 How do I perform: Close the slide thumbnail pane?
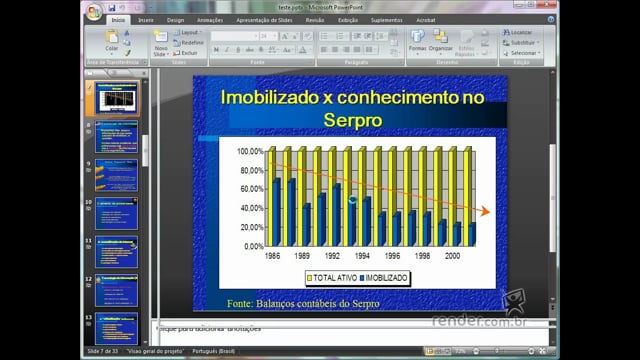tap(144, 73)
